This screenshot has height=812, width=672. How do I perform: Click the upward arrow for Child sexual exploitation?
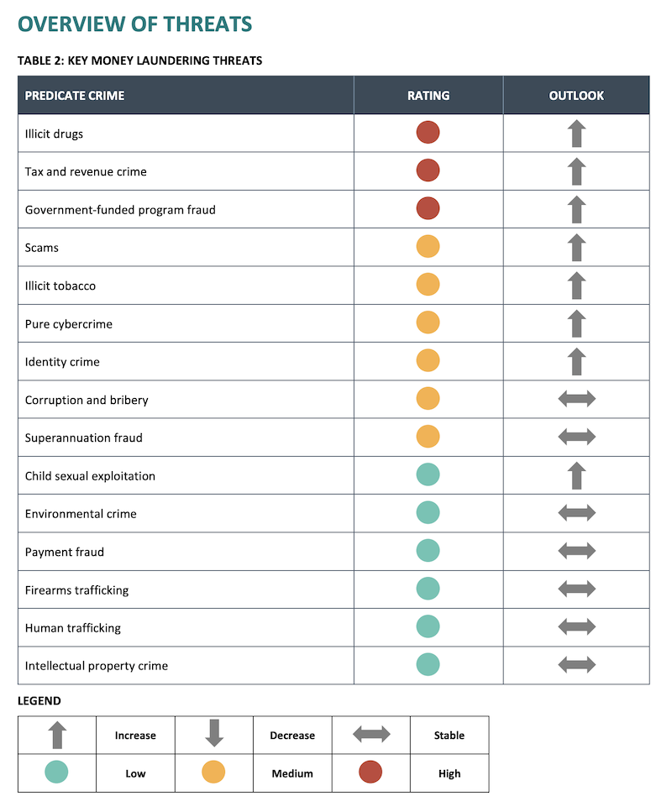[x=576, y=475]
